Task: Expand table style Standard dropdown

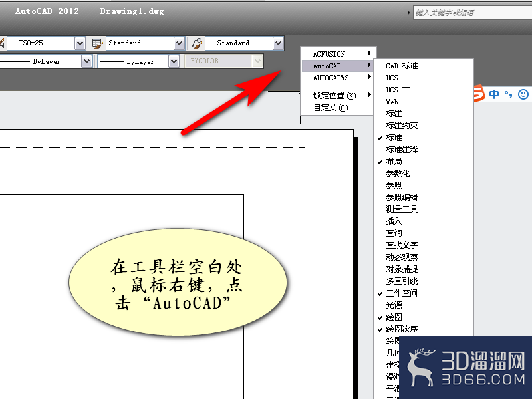Action: [x=179, y=43]
